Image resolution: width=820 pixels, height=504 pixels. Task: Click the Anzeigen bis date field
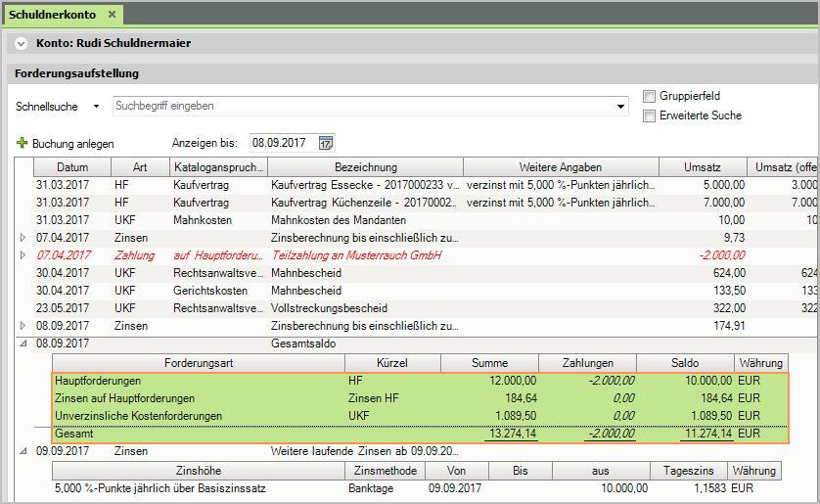coord(282,143)
